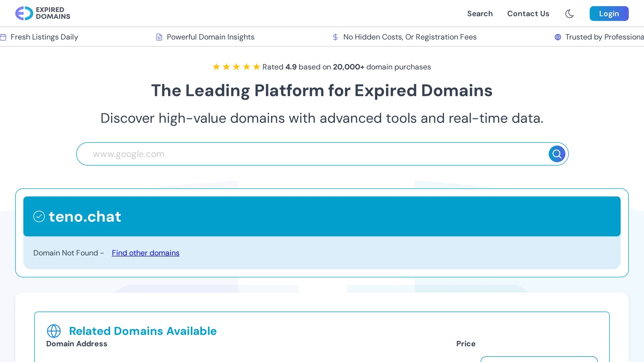The image size is (644, 362).
Task: Click the magnifier search button
Action: pyautogui.click(x=557, y=154)
